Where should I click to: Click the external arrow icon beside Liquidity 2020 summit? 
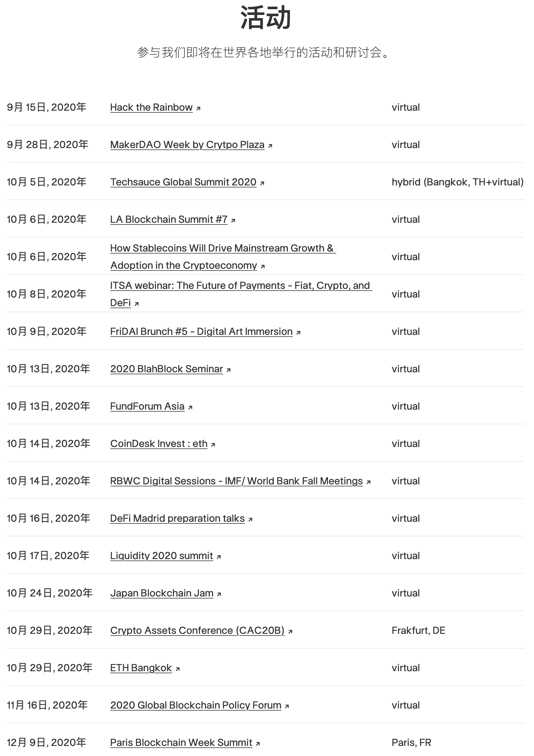(x=219, y=557)
